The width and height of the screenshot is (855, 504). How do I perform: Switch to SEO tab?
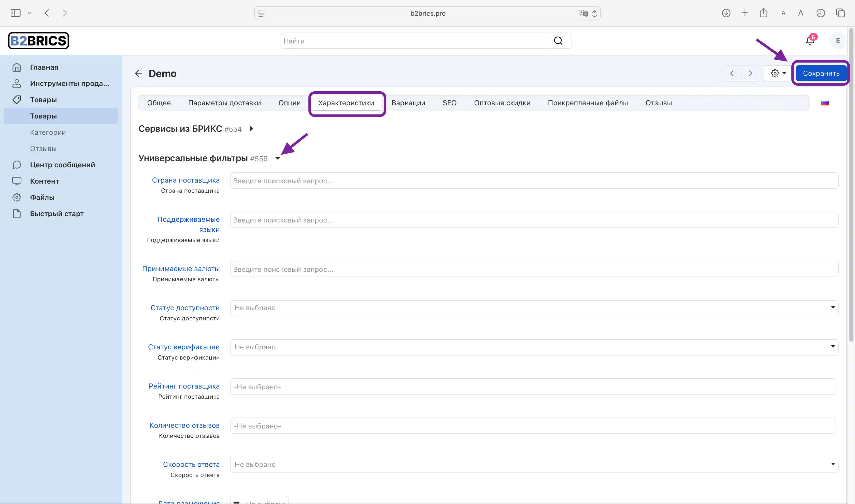(x=449, y=103)
